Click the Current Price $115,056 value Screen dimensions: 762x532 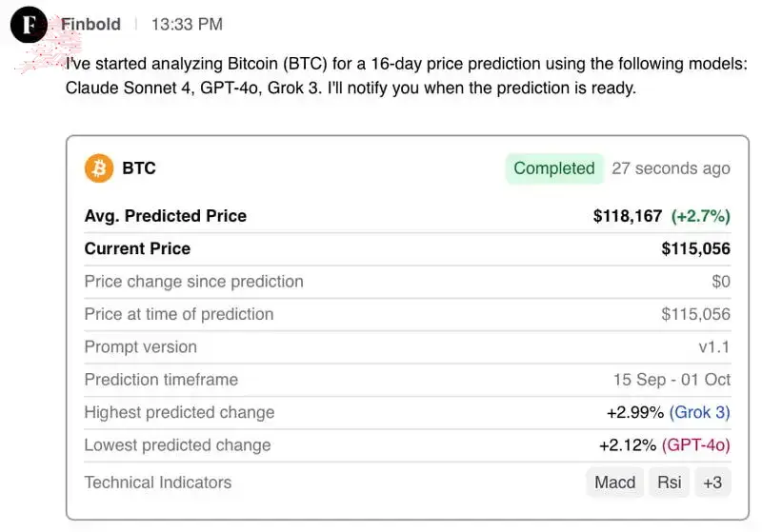pyautogui.click(x=696, y=248)
